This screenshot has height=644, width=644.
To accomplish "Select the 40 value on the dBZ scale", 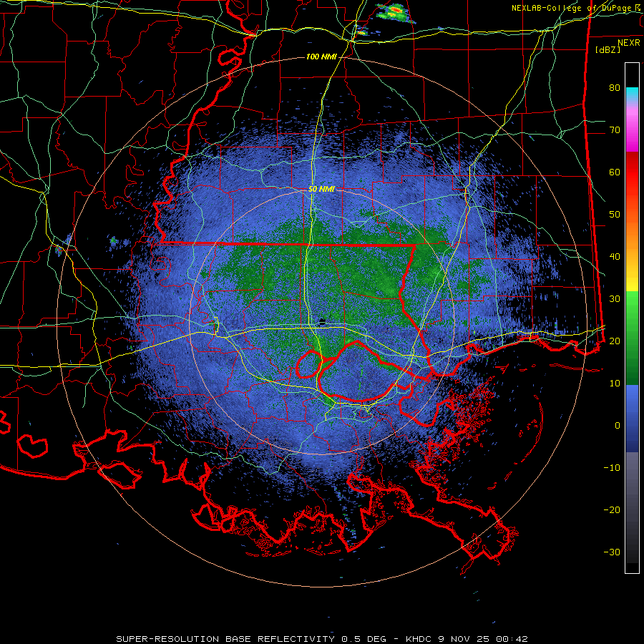I will pyautogui.click(x=615, y=257).
